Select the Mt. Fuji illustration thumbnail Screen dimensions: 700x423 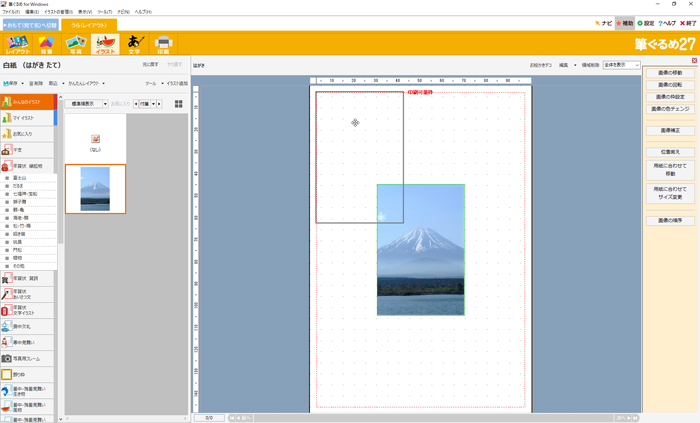tap(95, 189)
